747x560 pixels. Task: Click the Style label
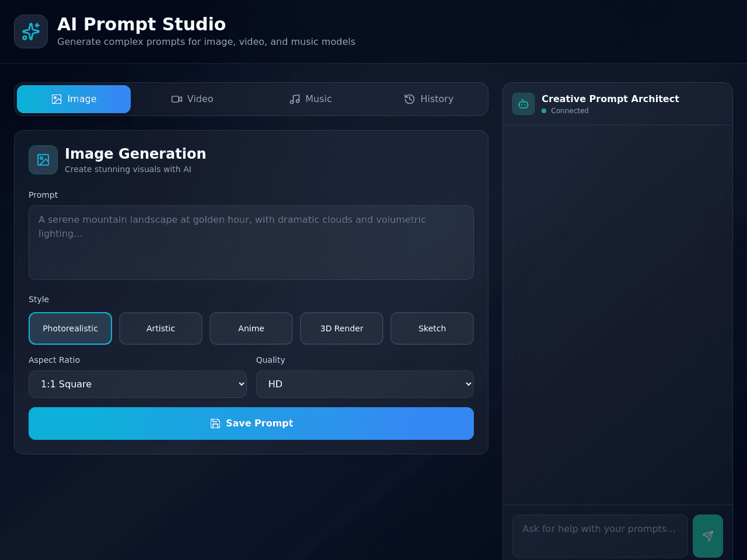pyautogui.click(x=39, y=299)
